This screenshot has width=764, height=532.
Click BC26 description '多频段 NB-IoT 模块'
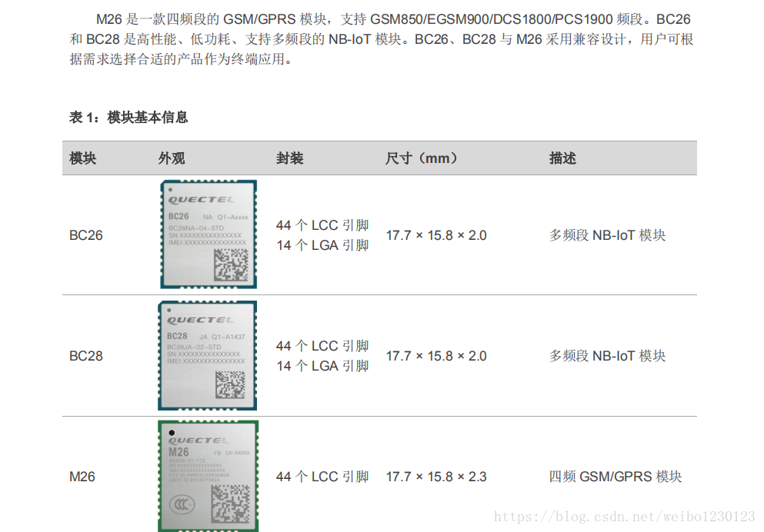point(608,235)
